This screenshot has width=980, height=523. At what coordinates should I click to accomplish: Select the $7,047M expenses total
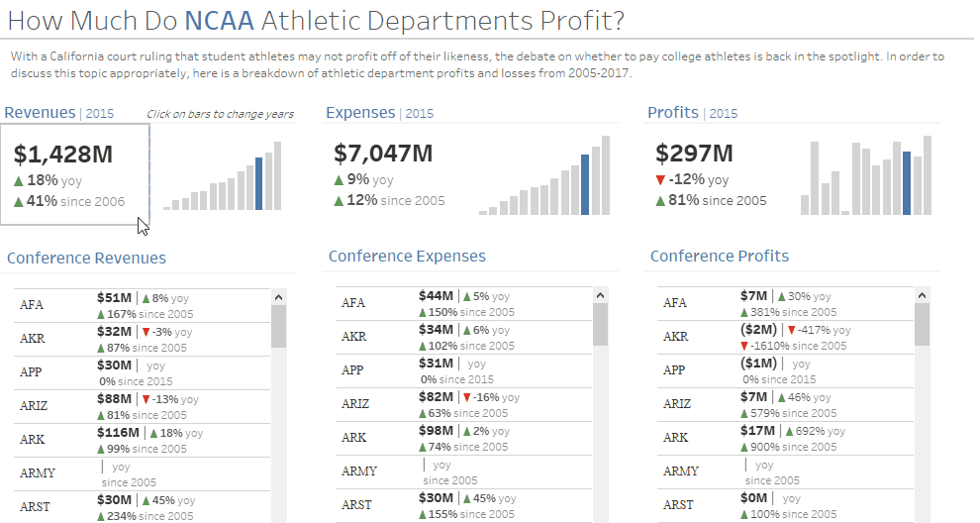click(x=383, y=154)
